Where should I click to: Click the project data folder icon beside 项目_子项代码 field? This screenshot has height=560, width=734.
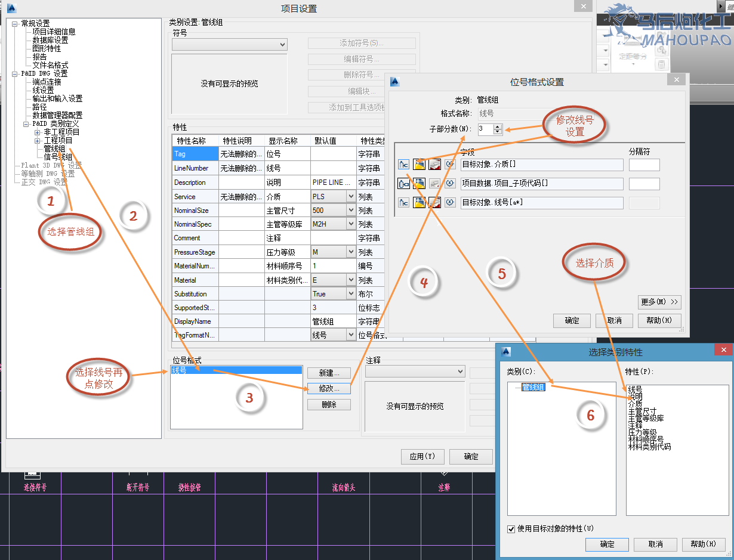click(x=418, y=184)
